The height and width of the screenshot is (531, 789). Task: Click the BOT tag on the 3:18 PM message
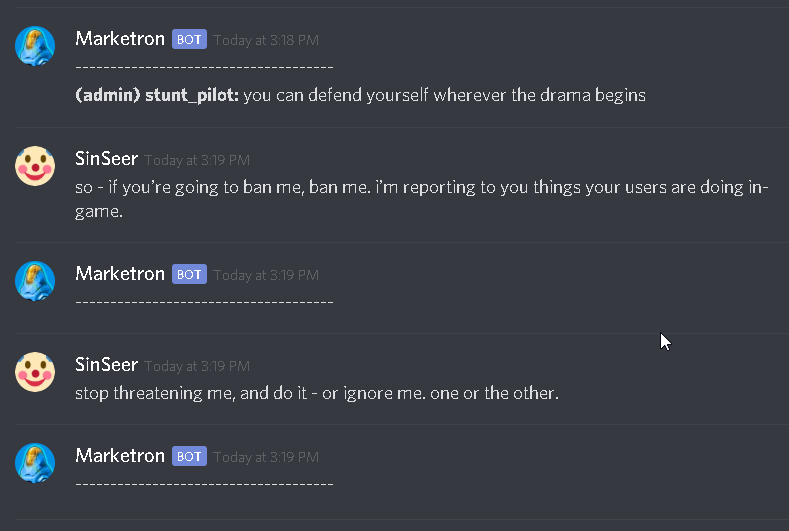pyautogui.click(x=189, y=40)
